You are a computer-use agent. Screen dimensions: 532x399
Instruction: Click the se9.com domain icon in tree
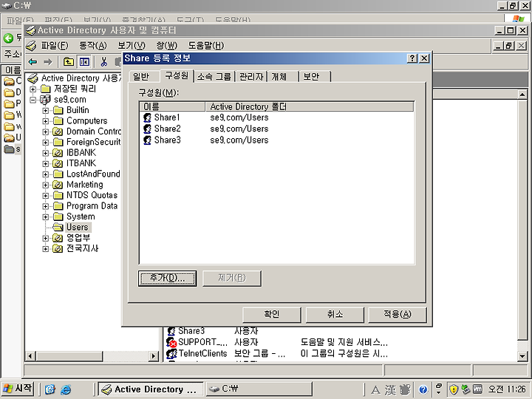(46, 100)
